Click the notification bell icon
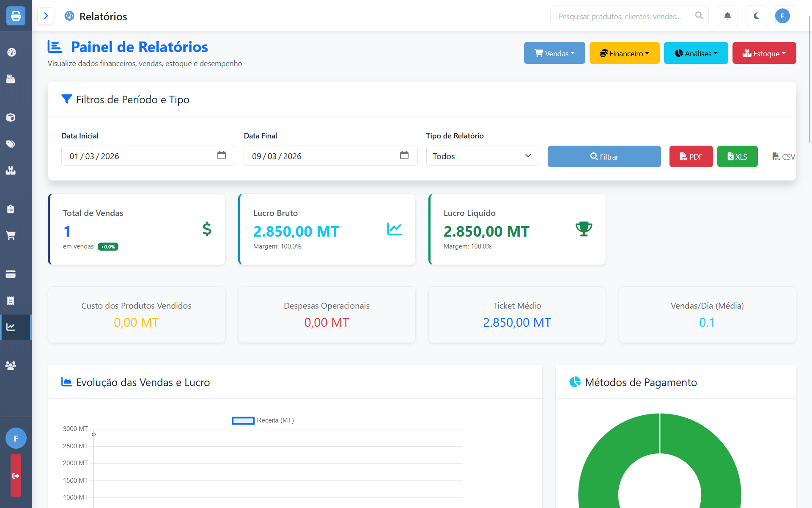812x508 pixels. pyautogui.click(x=727, y=16)
